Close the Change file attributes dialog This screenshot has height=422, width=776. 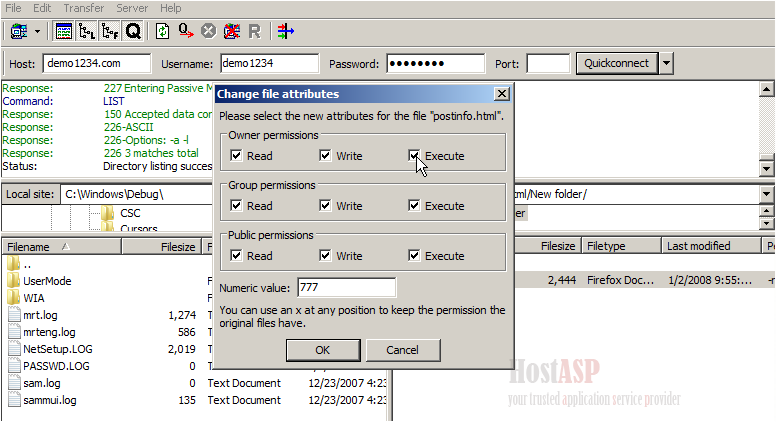pyautogui.click(x=502, y=94)
